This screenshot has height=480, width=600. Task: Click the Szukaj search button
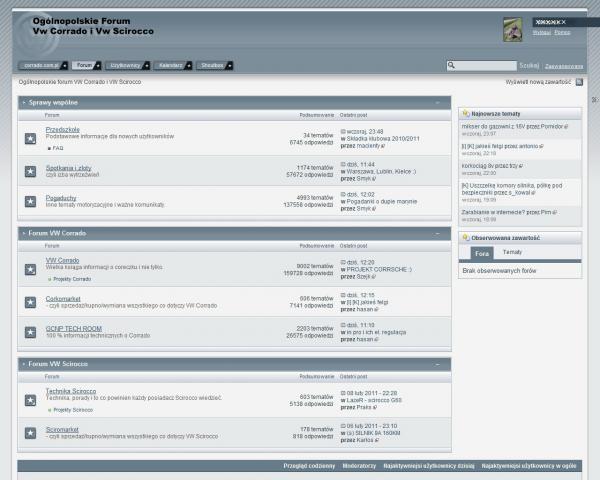tap(529, 66)
